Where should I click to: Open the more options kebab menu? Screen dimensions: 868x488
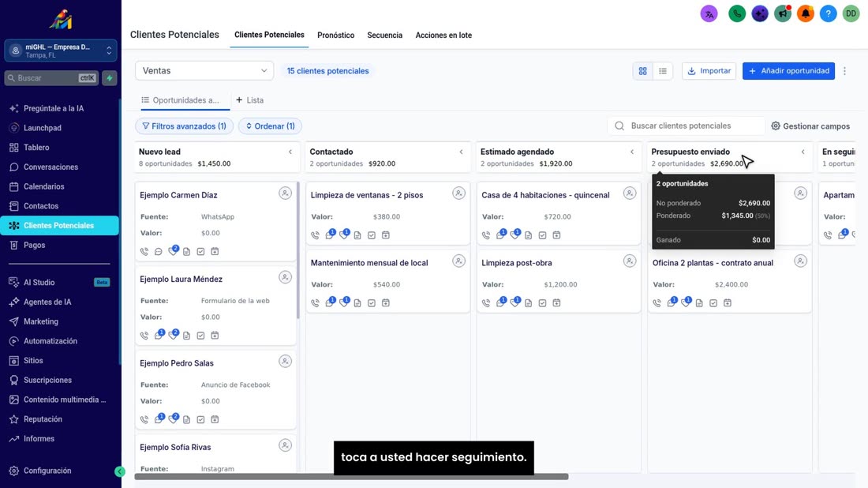click(845, 71)
